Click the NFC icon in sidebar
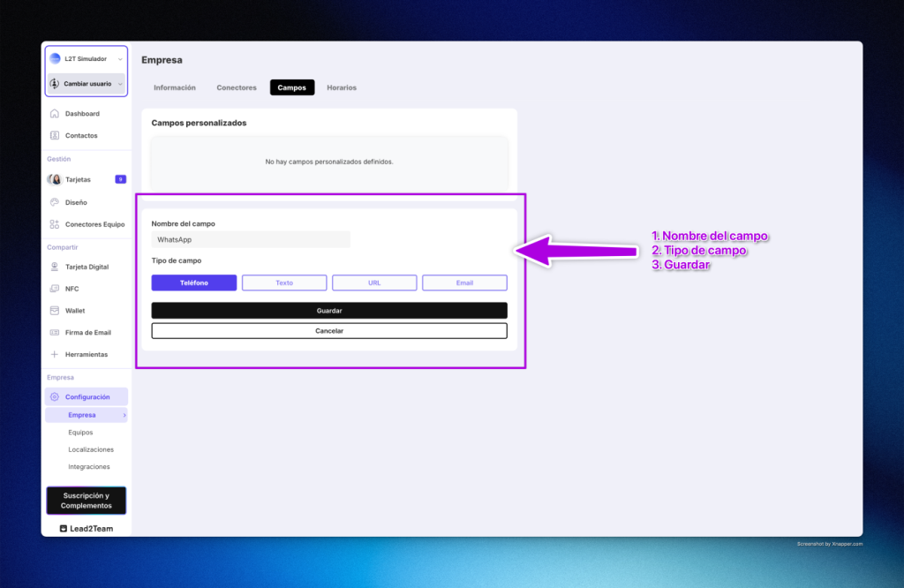Image resolution: width=904 pixels, height=588 pixels. click(x=55, y=289)
